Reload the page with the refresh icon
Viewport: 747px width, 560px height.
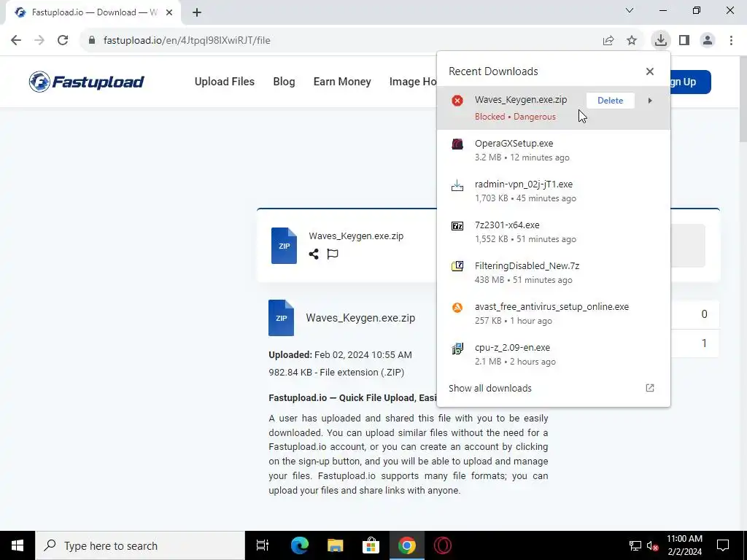point(63,40)
